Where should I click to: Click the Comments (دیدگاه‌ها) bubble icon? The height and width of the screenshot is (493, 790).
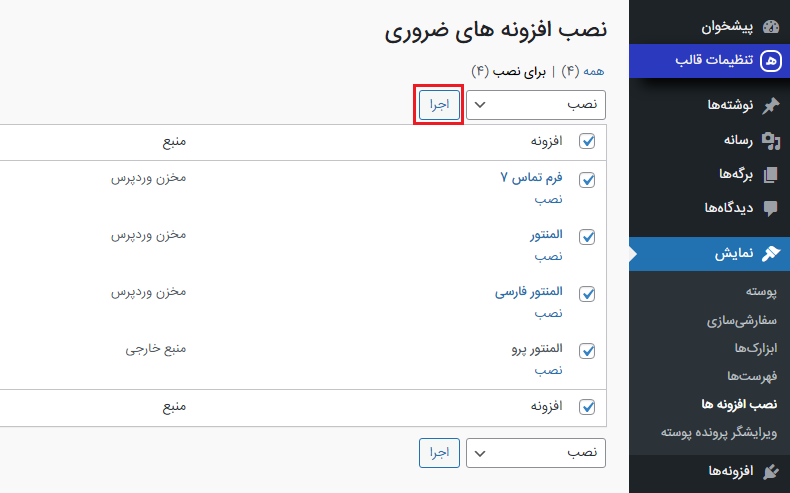(770, 208)
